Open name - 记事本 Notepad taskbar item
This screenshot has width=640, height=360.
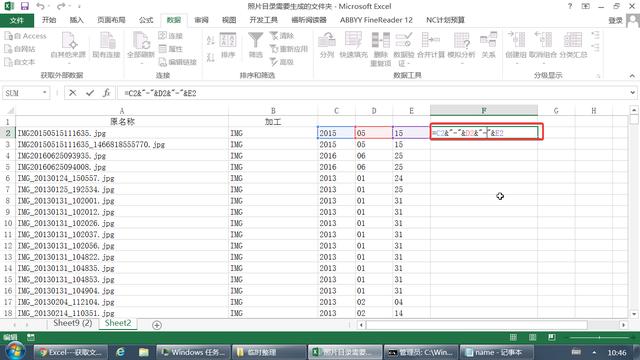tap(497, 352)
